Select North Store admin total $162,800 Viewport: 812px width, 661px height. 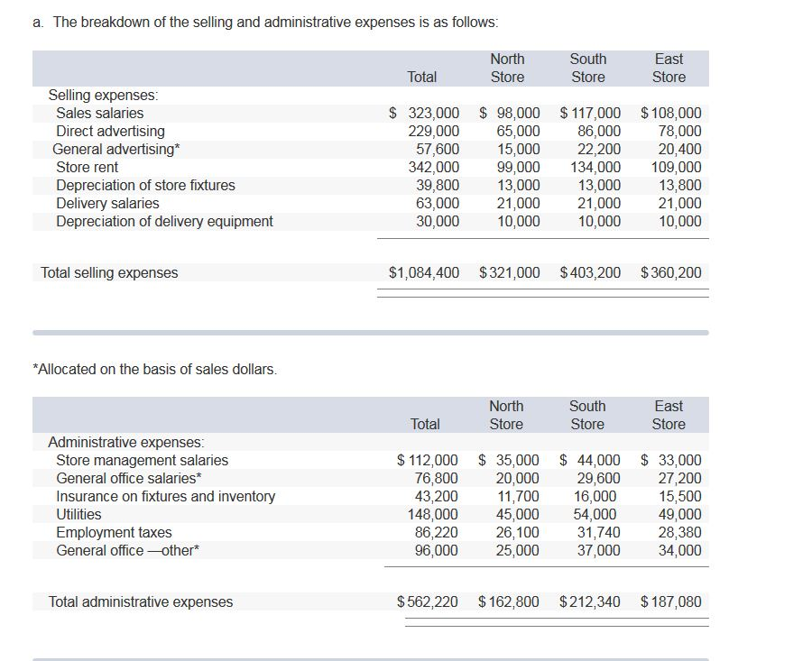(x=509, y=602)
